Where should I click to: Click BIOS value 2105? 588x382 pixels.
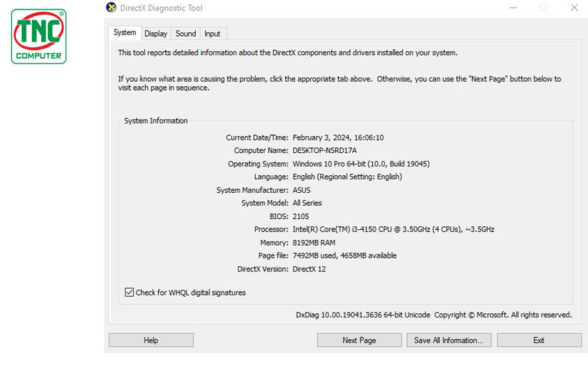[x=300, y=216]
